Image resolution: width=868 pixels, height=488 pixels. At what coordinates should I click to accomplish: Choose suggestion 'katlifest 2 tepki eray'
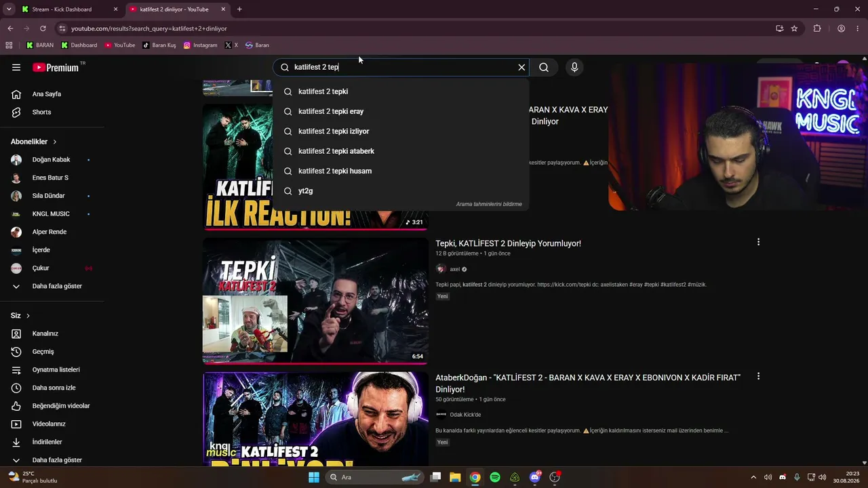(401, 111)
